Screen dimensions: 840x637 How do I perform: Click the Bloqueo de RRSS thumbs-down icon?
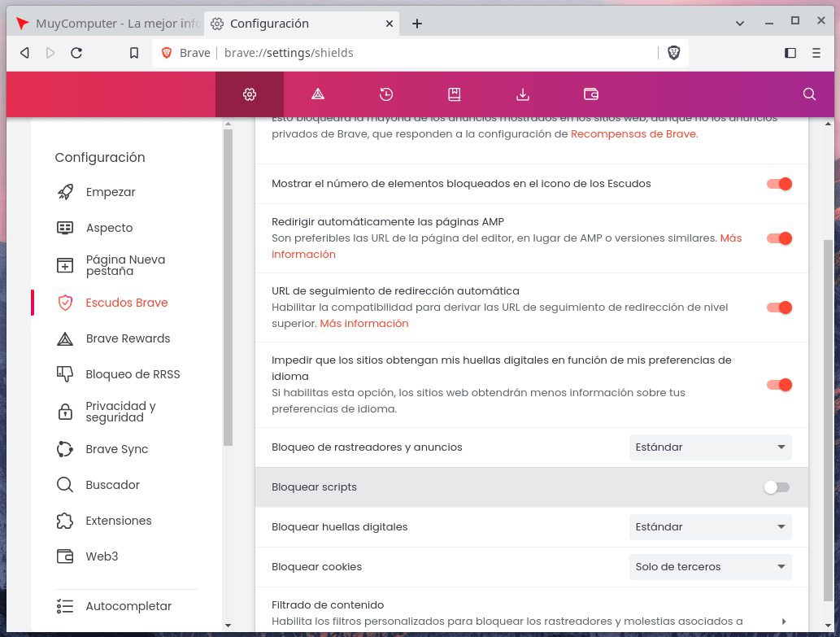click(x=65, y=374)
